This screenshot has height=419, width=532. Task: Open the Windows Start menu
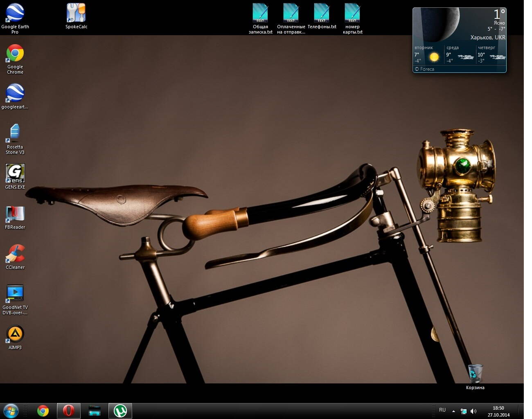point(11,410)
